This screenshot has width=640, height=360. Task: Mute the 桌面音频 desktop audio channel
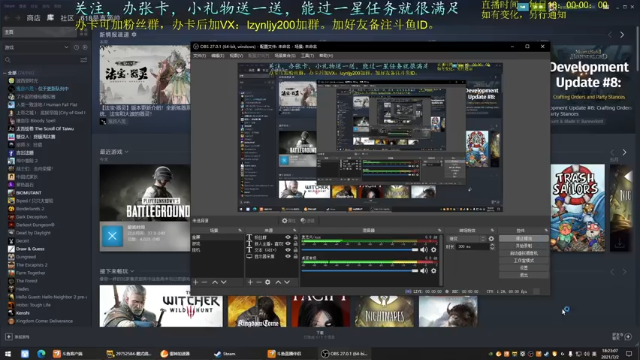(424, 271)
